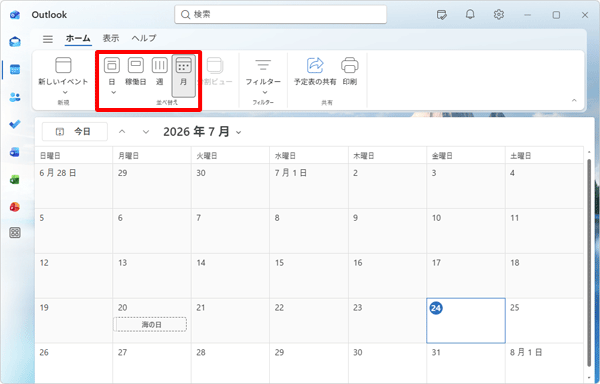Open notifications bell icon

click(470, 15)
